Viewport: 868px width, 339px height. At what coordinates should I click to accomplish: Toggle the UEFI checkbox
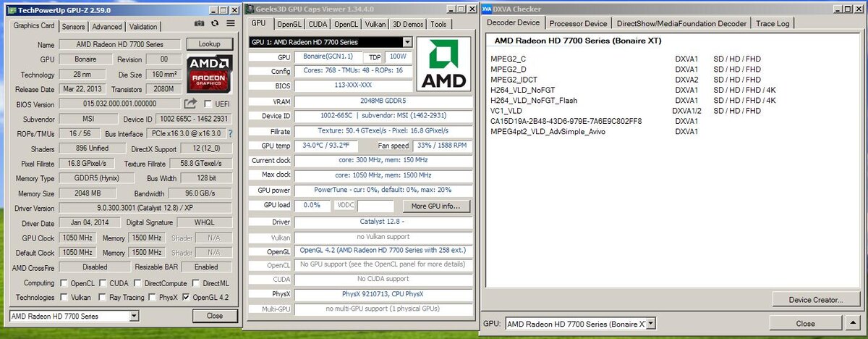click(x=208, y=104)
